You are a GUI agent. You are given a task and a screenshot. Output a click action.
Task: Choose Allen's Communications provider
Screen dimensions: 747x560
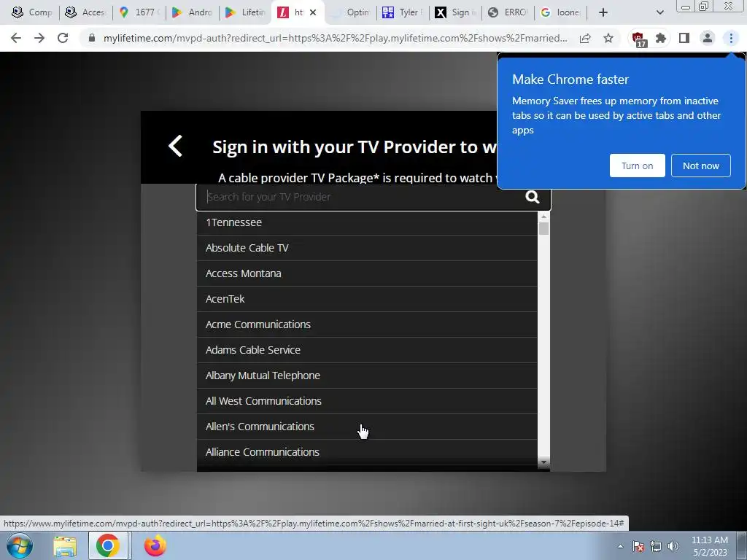[367, 426]
